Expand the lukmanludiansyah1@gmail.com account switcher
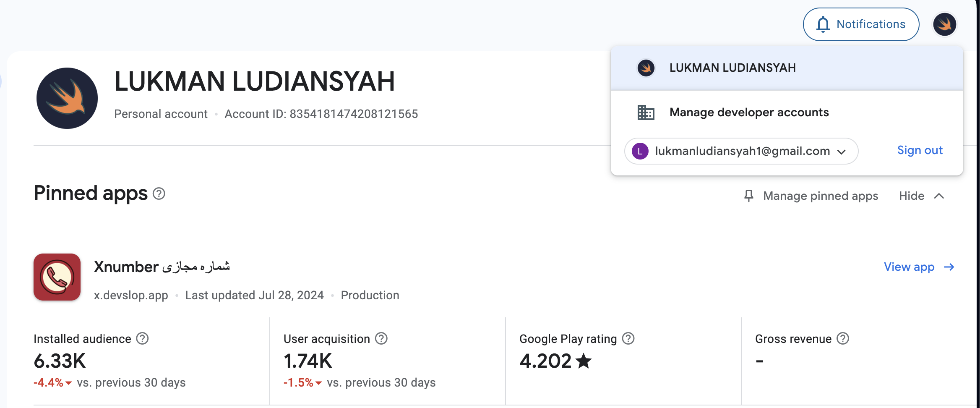Screen dimensions: 980x408 (x=741, y=151)
